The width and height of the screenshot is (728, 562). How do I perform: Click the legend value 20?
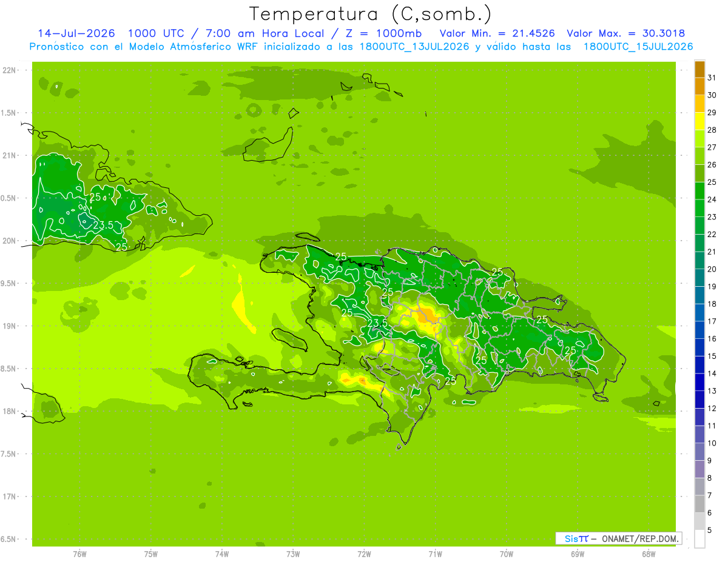pos(712,269)
